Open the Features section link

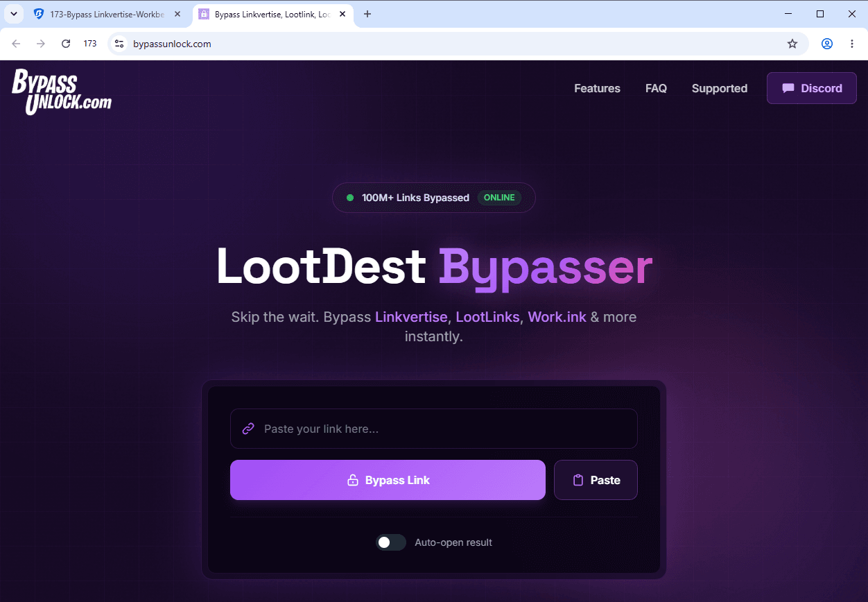tap(597, 88)
